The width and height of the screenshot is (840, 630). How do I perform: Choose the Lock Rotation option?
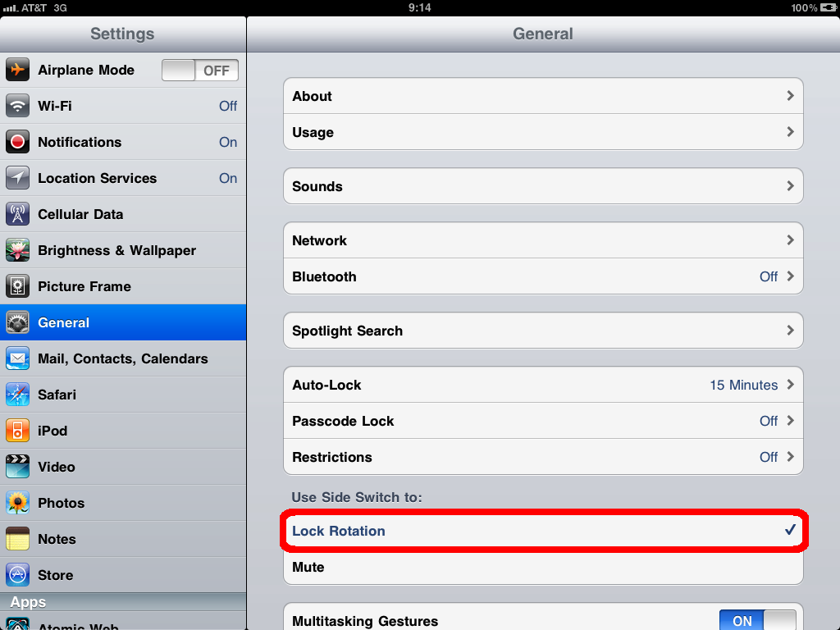(543, 531)
